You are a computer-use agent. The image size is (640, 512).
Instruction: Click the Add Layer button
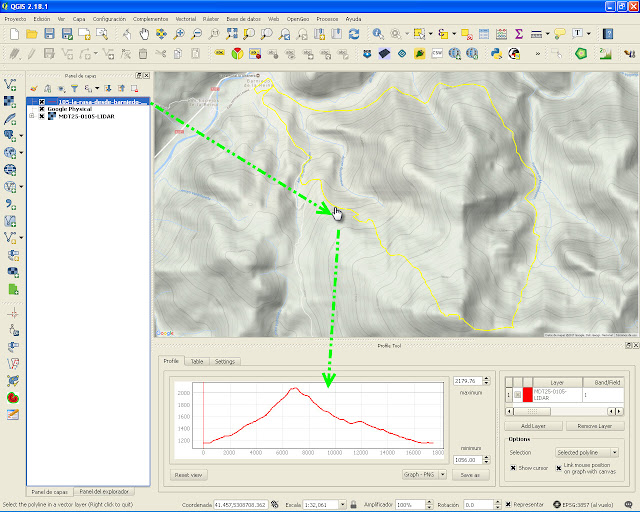(533, 426)
